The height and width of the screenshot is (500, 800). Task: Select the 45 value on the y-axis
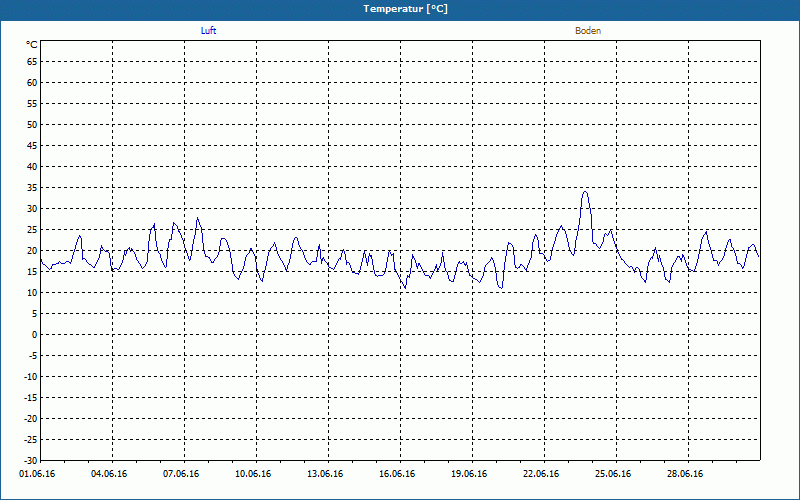[32, 146]
